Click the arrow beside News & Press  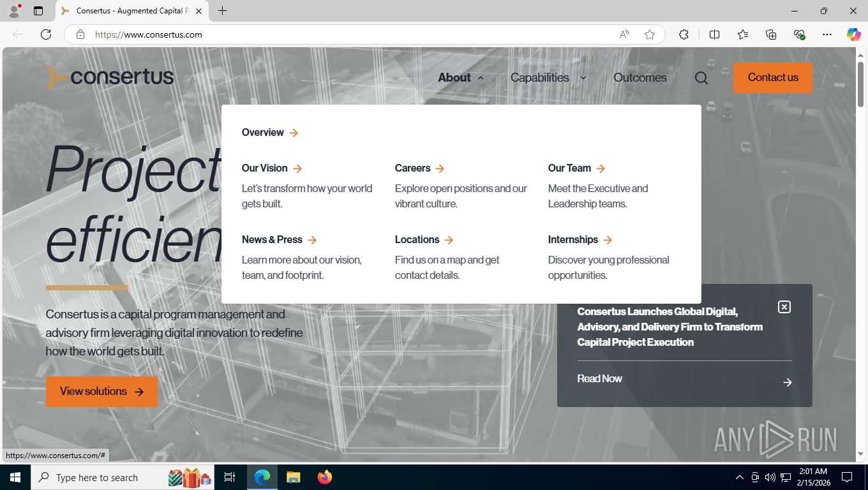(312, 240)
